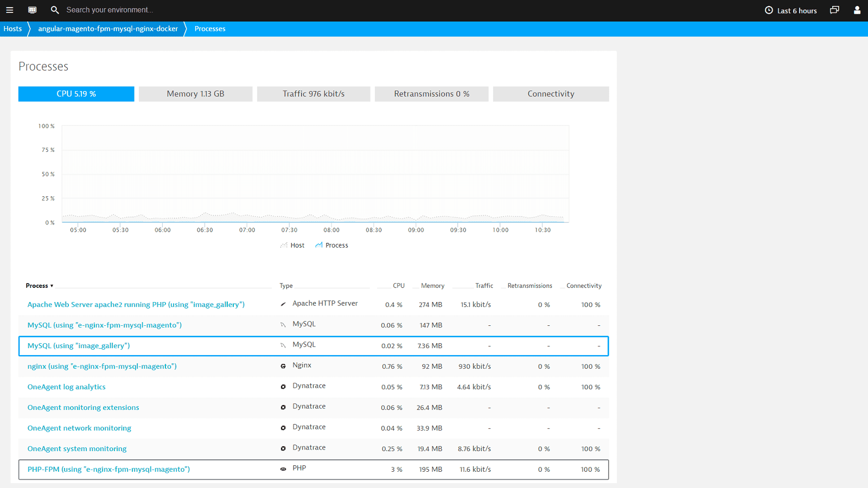This screenshot has height=488, width=868.
Task: Switch to the Retransmissions 0 % tab
Action: point(432,94)
